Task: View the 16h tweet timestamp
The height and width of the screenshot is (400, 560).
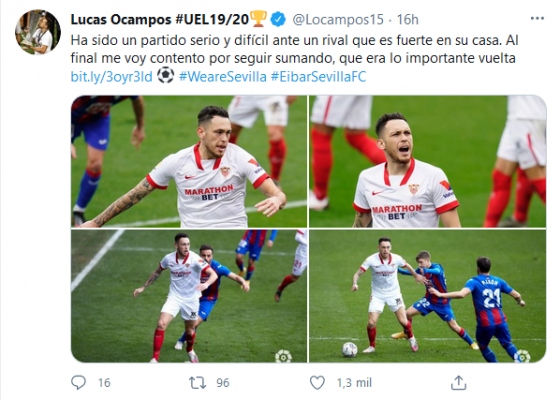Action: click(x=408, y=19)
